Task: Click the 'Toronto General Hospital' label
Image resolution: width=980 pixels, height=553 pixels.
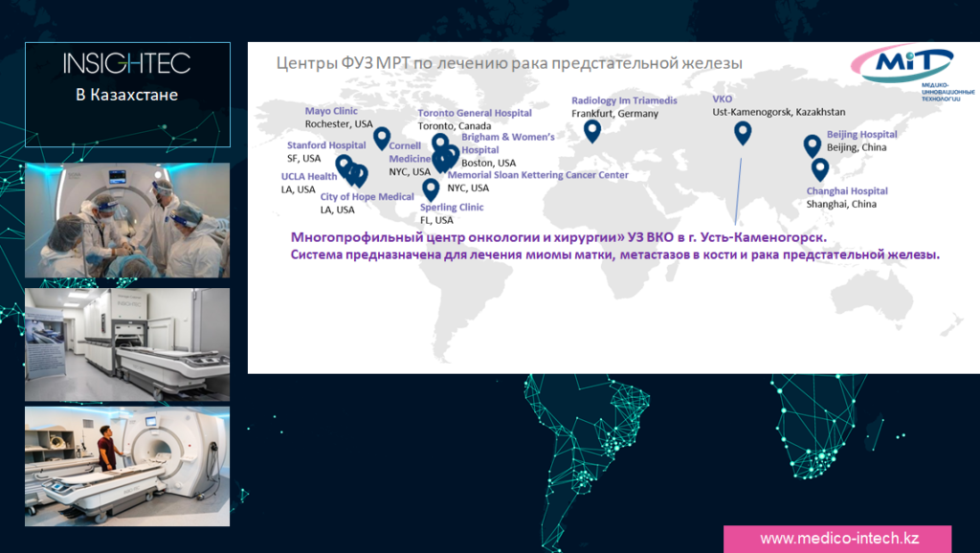Action: tap(475, 113)
